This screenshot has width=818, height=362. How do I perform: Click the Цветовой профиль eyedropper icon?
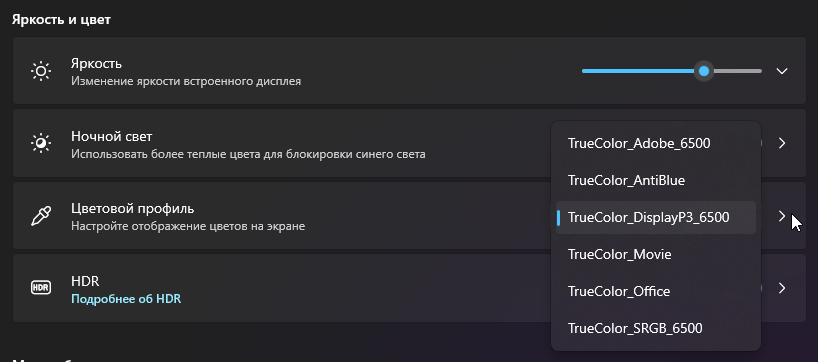point(41,215)
